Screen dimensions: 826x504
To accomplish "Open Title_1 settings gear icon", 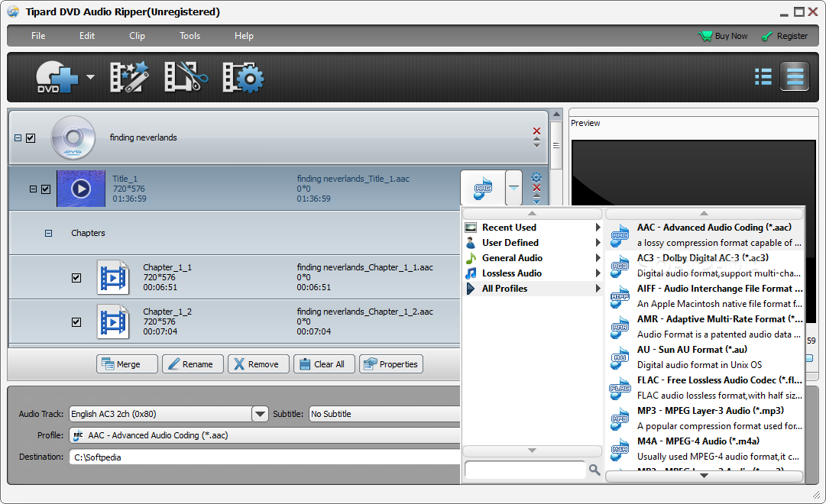I will [536, 177].
